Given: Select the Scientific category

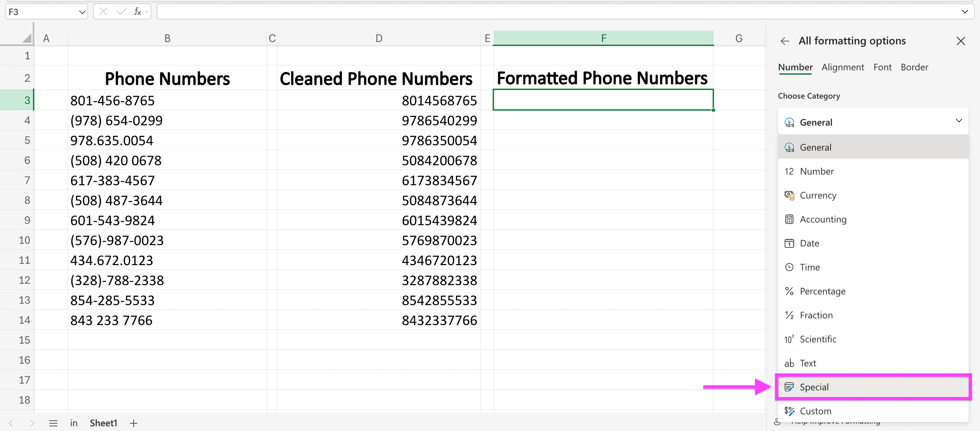Looking at the screenshot, I should [873, 339].
